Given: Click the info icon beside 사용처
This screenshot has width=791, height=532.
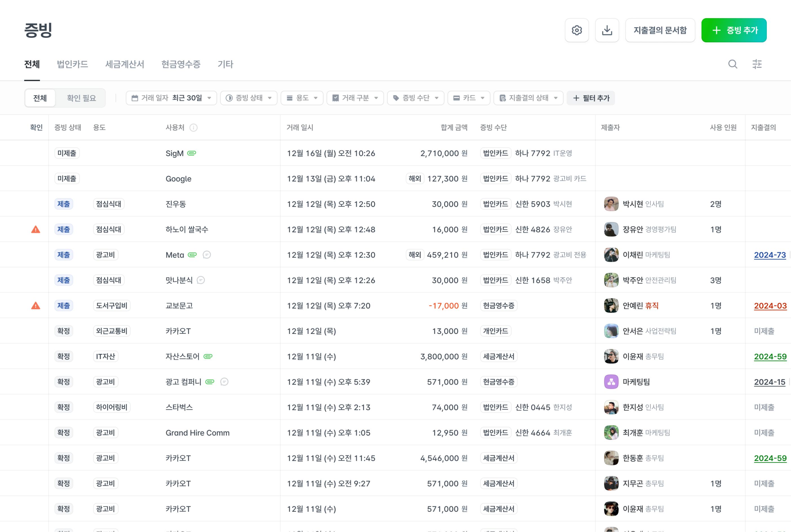Looking at the screenshot, I should pyautogui.click(x=193, y=128).
